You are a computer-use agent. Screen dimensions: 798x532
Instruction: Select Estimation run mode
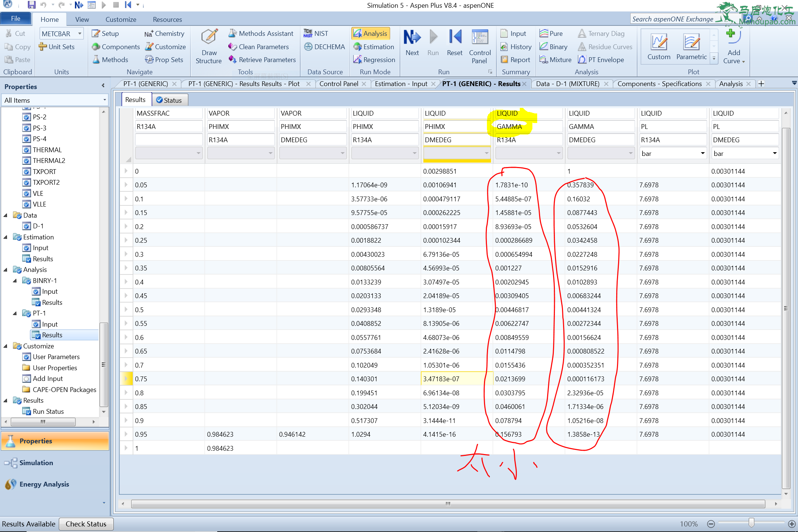pos(374,47)
